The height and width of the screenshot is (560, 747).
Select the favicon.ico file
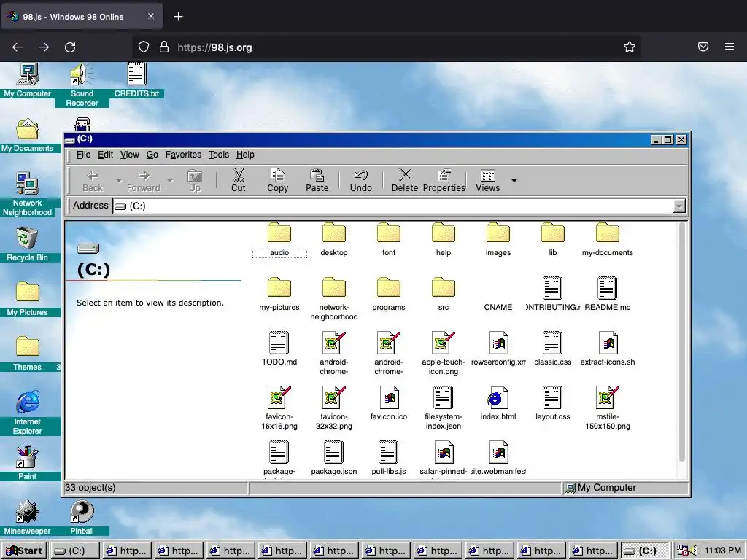coord(389,404)
